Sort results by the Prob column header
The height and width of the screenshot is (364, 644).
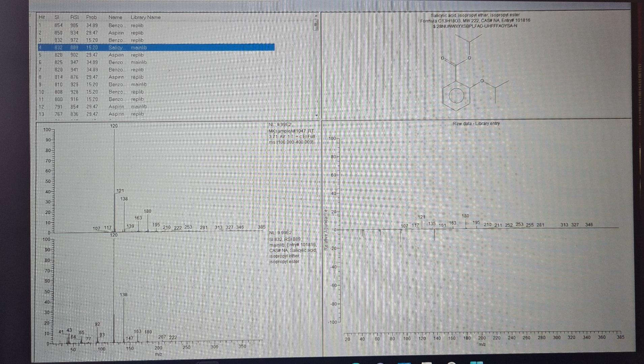pyautogui.click(x=91, y=17)
